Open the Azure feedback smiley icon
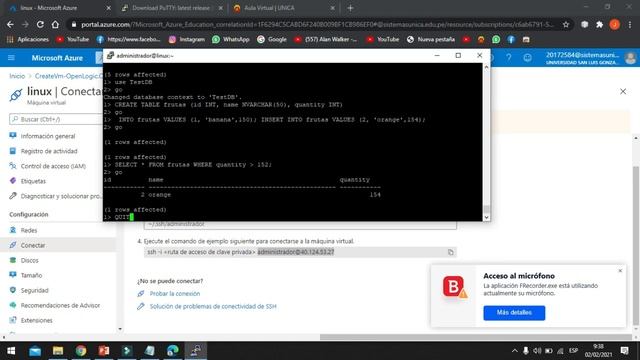 click(x=527, y=58)
